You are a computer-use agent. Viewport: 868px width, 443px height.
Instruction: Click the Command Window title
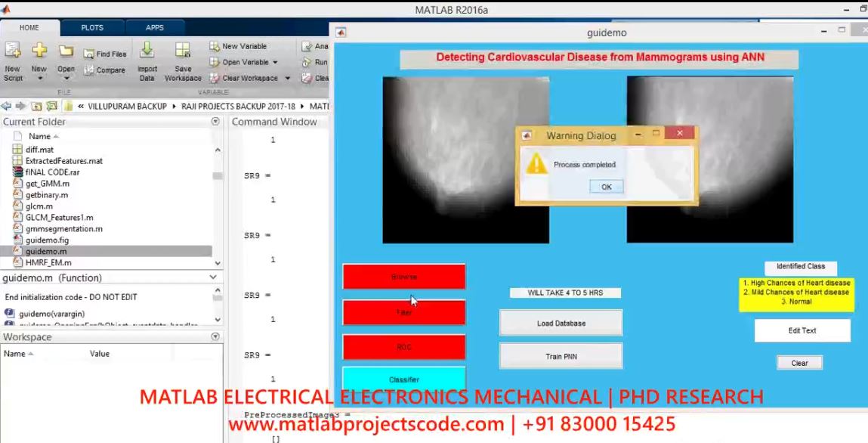click(x=274, y=122)
